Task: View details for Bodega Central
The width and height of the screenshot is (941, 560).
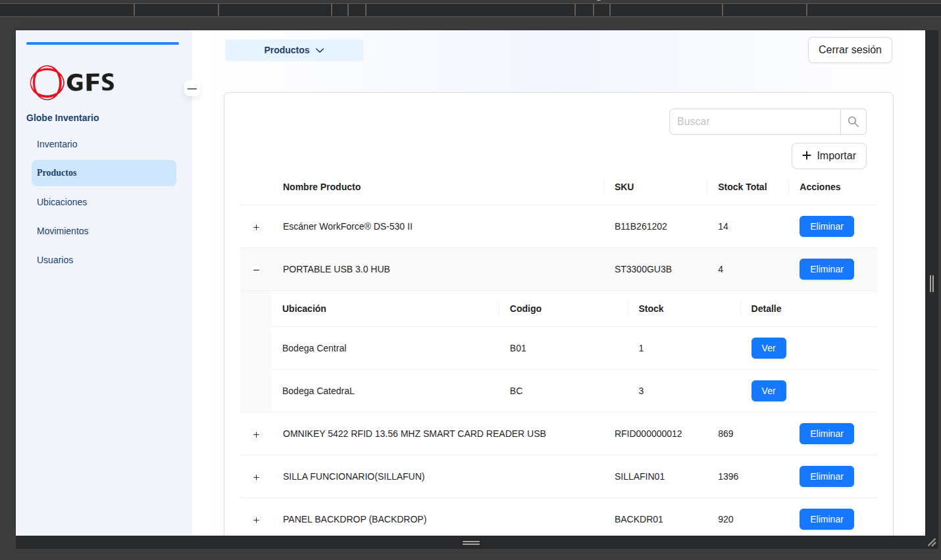Action: (x=769, y=348)
